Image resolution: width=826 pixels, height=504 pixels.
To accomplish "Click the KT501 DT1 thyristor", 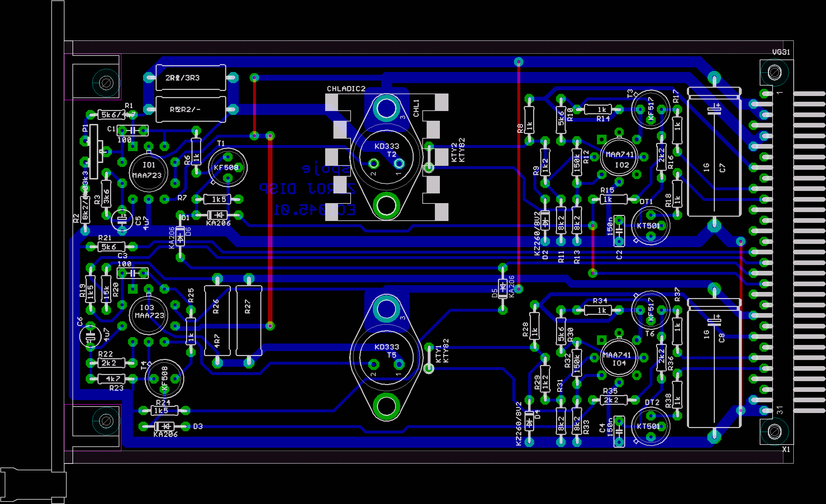I will pyautogui.click(x=650, y=226).
